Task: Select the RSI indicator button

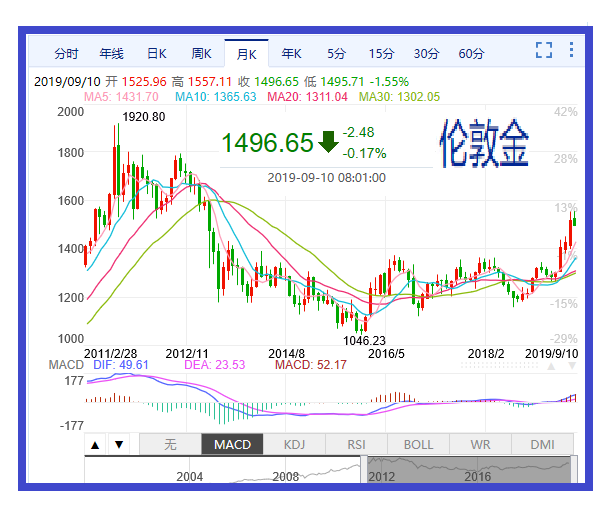Action: point(356,444)
